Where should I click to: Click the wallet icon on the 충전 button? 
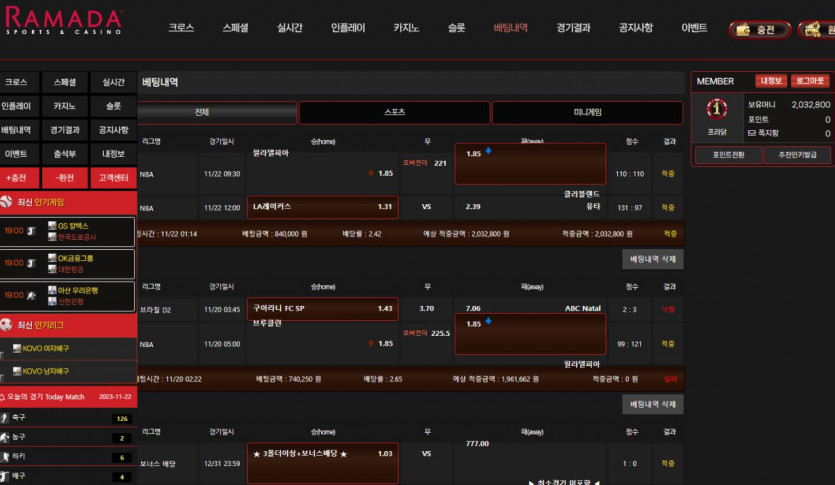(743, 29)
